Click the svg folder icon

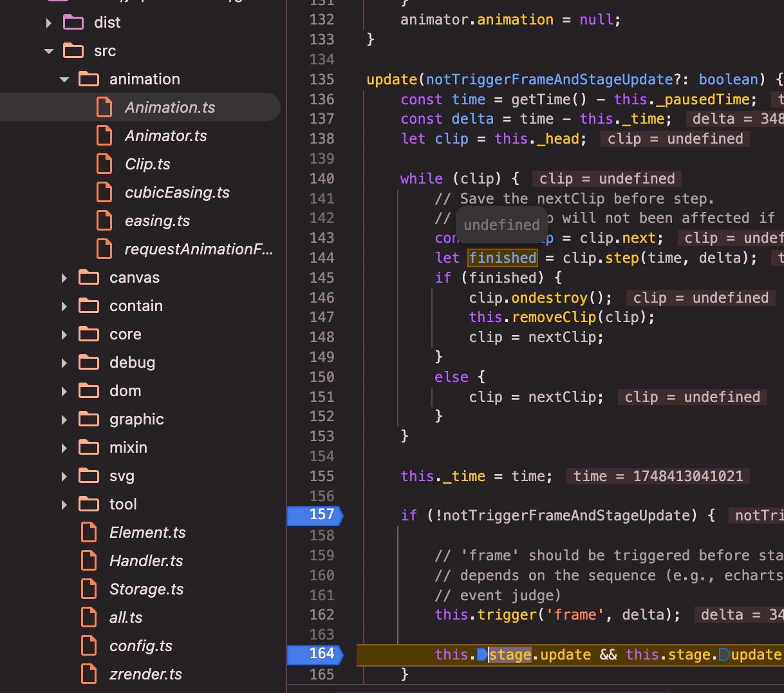tap(89, 476)
